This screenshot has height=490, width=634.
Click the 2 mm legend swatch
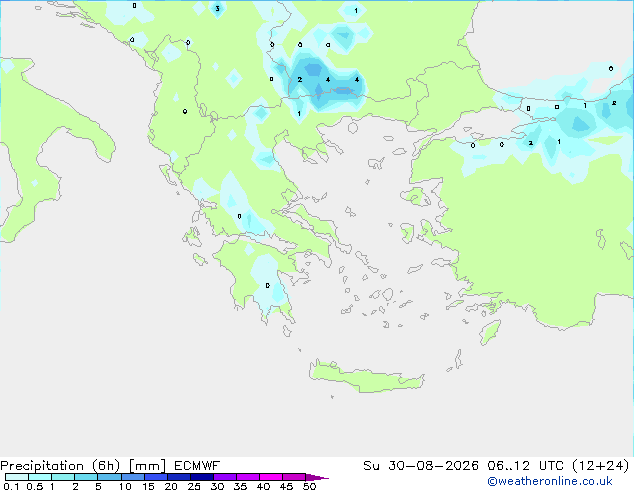click(87, 477)
